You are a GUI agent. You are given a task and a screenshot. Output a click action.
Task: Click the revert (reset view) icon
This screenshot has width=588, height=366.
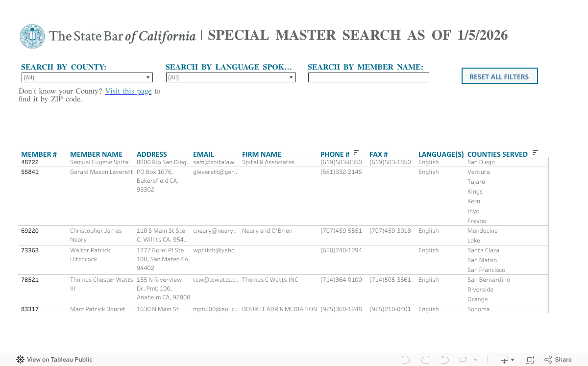coord(444,360)
